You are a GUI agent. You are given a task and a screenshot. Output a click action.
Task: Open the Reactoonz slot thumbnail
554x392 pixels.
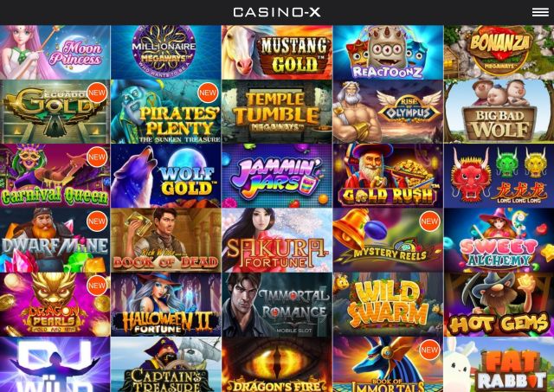click(x=388, y=52)
